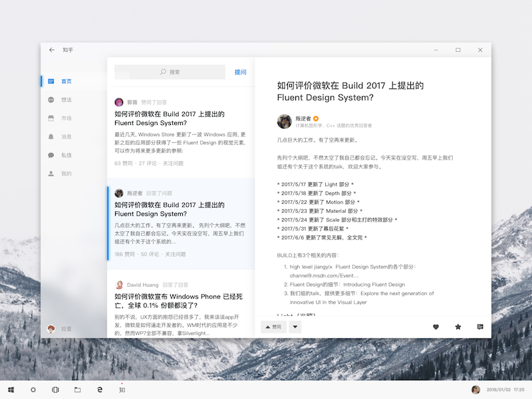Like the answer with heart icon

tap(436, 327)
